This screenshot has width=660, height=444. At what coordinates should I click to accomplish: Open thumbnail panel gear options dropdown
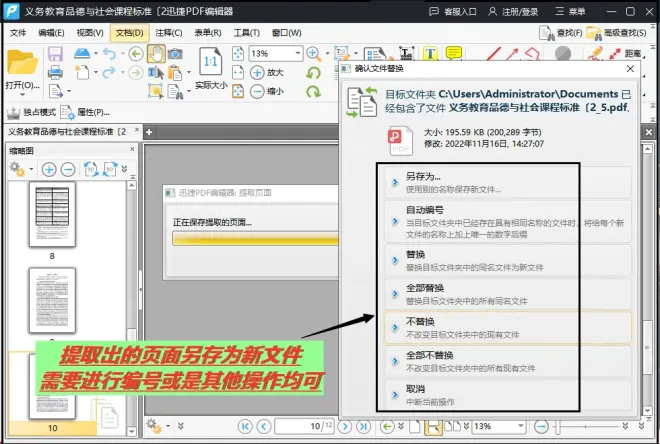pos(31,170)
